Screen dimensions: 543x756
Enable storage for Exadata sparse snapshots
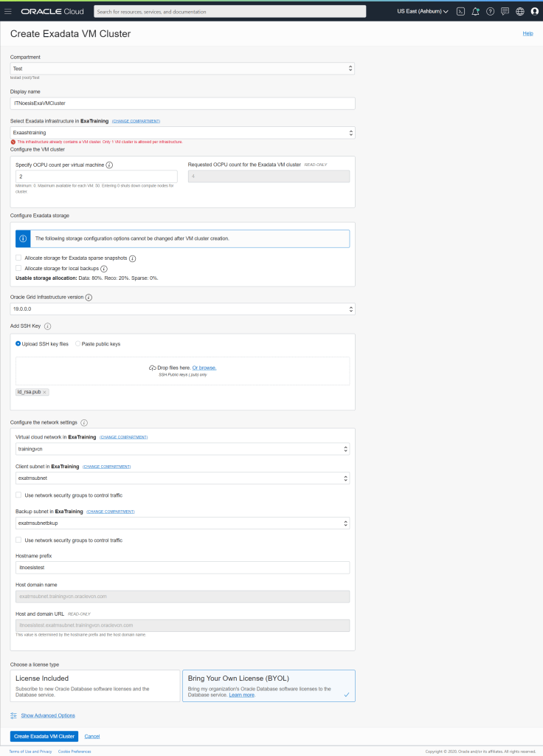[18, 258]
